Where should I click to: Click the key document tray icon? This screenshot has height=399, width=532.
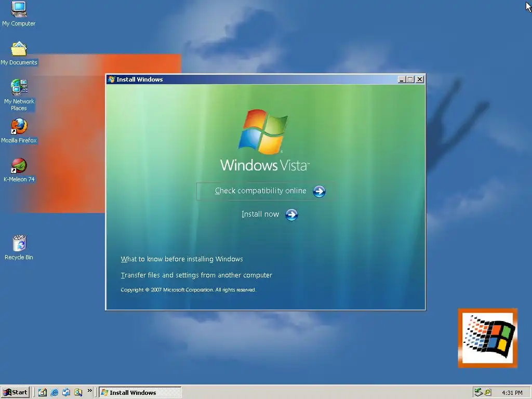[x=488, y=393]
